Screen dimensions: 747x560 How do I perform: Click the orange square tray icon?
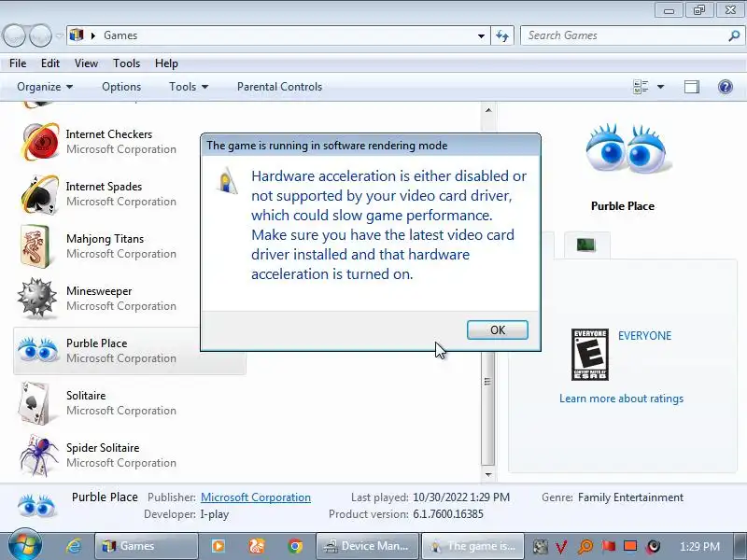pyautogui.click(x=631, y=546)
